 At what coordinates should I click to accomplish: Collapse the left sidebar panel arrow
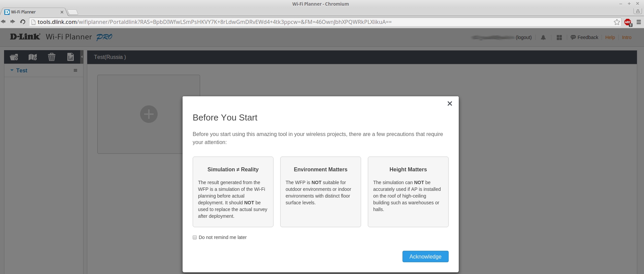[82, 57]
